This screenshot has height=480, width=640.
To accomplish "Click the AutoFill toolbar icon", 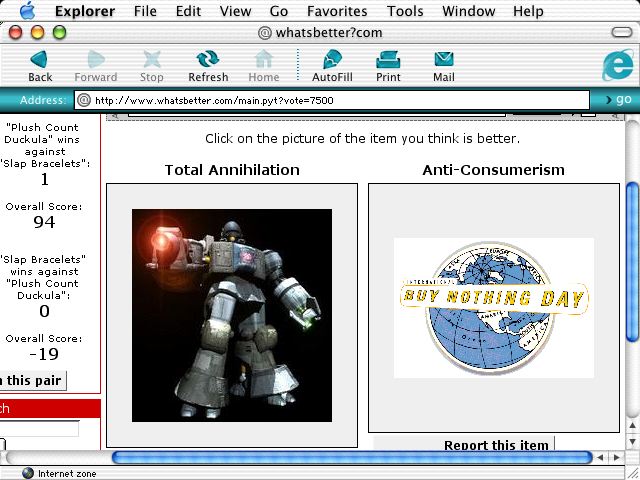I will [x=332, y=60].
